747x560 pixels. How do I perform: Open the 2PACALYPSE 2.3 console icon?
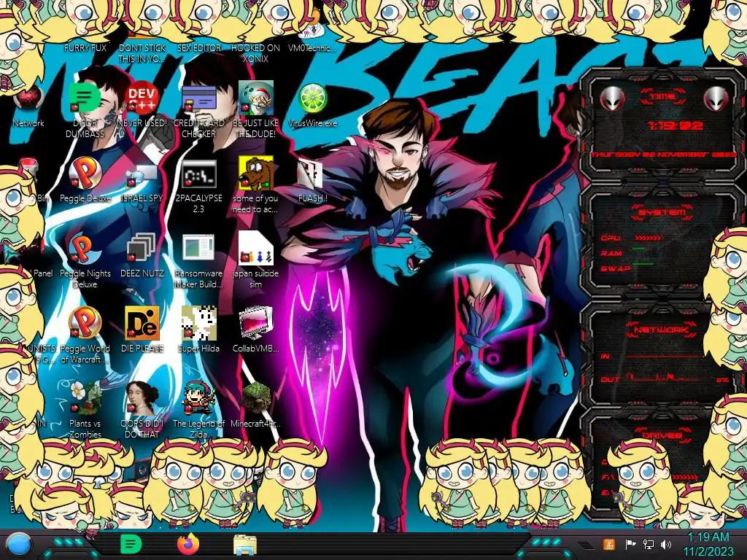click(198, 174)
